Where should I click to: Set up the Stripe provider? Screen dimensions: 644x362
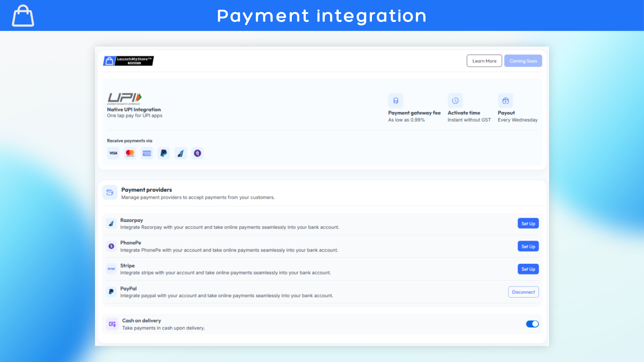pos(528,269)
